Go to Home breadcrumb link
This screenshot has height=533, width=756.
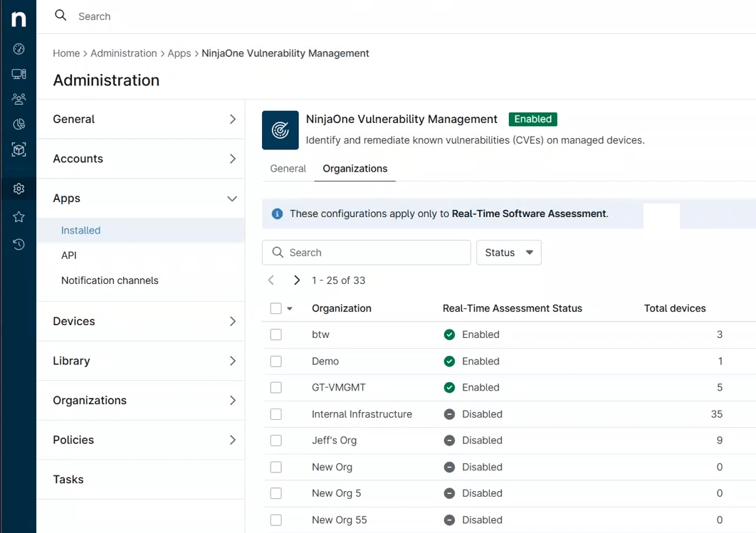66,53
